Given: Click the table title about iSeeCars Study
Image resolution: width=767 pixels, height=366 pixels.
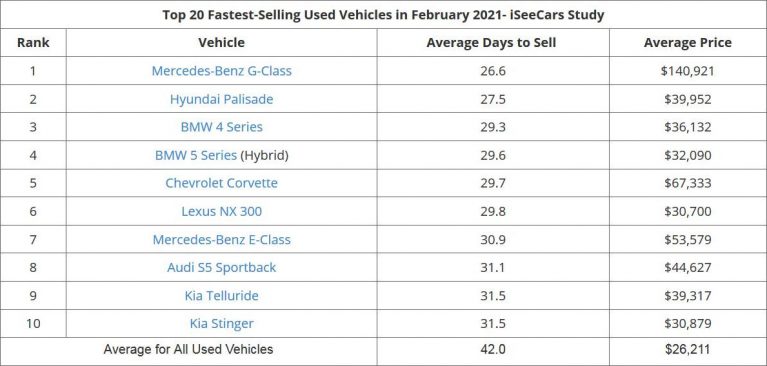Looking at the screenshot, I should (384, 15).
